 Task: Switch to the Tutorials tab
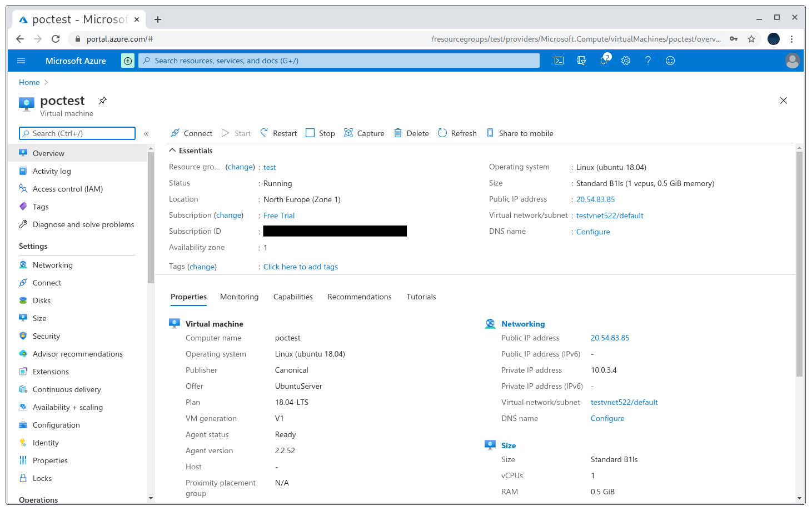pos(421,297)
